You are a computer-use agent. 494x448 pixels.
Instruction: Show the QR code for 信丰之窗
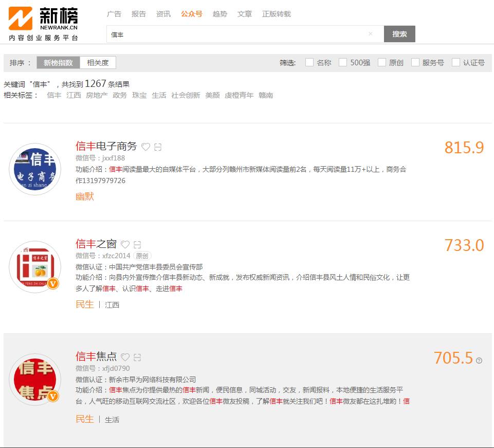[137, 244]
